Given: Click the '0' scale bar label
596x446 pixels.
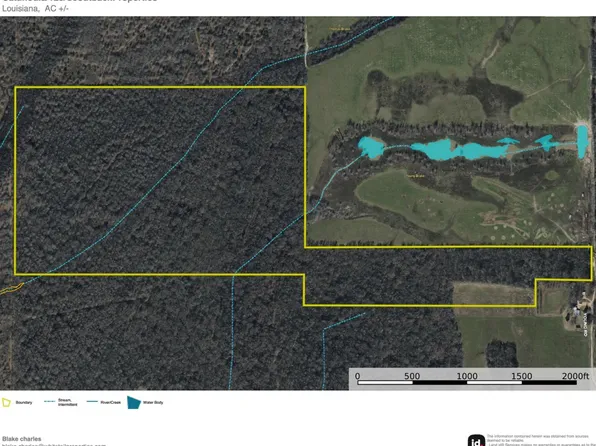Looking at the screenshot, I should 357,376.
